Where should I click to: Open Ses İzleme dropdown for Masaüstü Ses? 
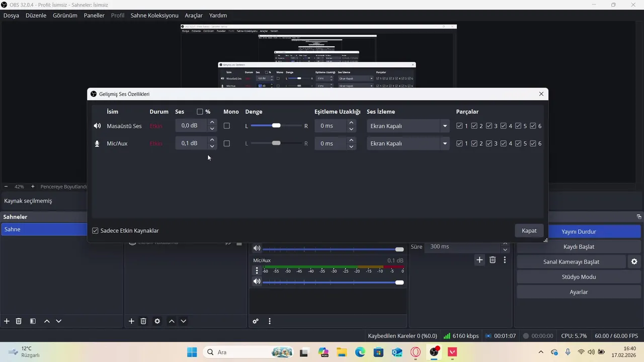(x=408, y=126)
